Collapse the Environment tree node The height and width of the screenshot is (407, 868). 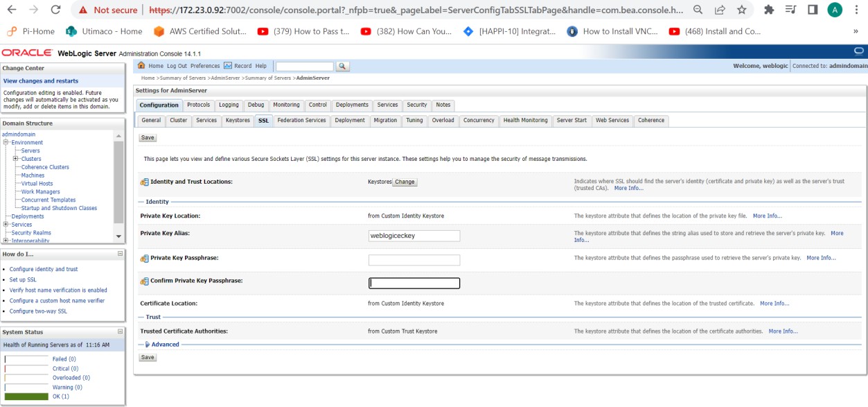[x=6, y=142]
